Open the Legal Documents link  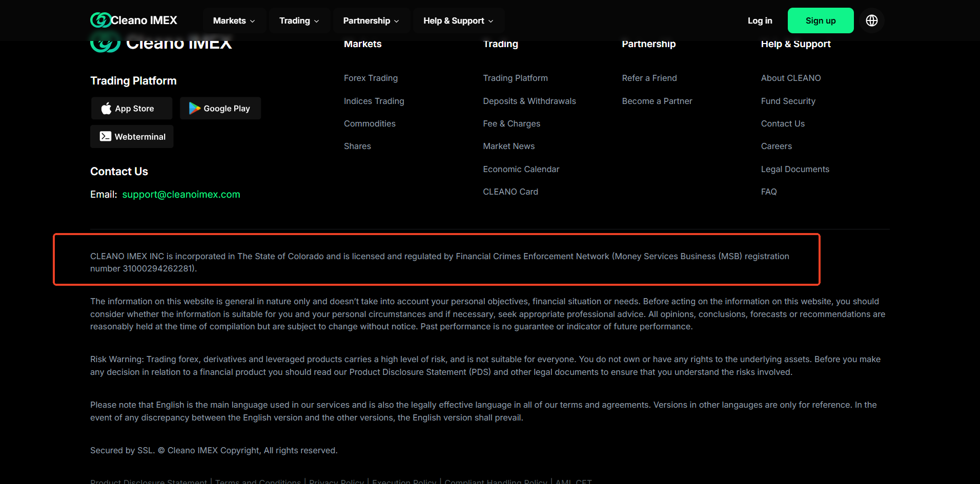click(x=795, y=169)
